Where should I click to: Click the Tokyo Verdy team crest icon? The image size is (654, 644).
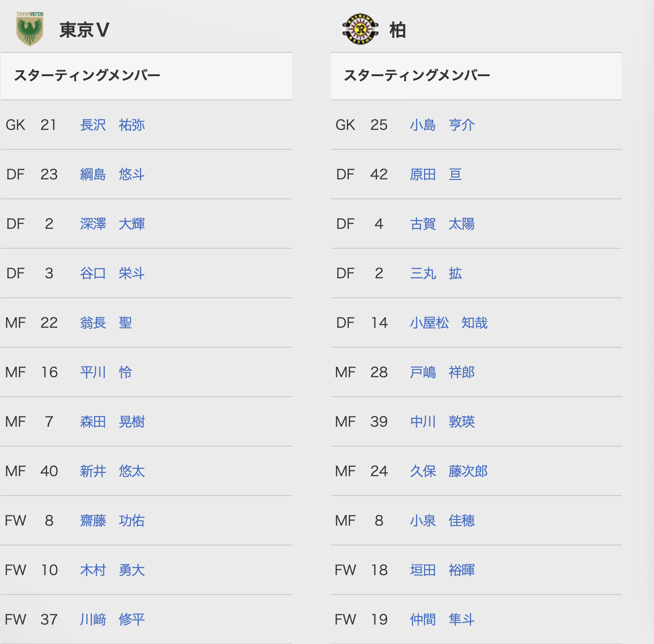click(x=30, y=29)
